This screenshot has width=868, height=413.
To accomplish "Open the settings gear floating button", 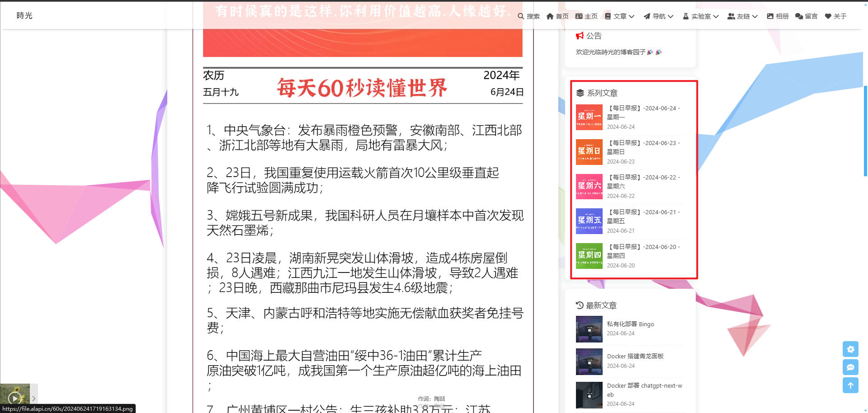I will [850, 349].
